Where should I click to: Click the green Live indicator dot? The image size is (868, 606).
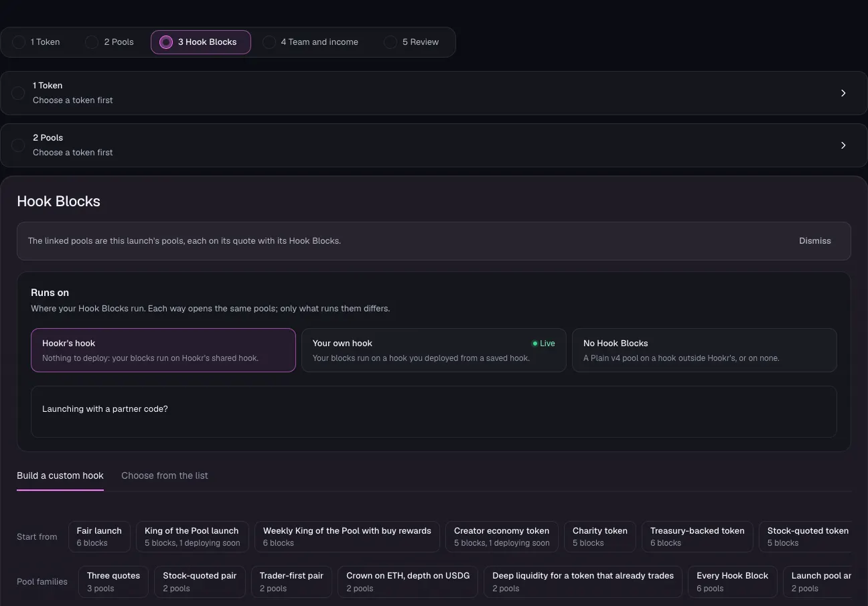point(534,344)
